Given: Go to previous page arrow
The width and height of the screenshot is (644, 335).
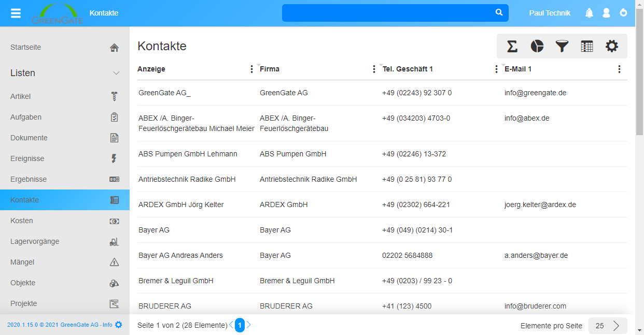Looking at the screenshot, I should pyautogui.click(x=231, y=325).
